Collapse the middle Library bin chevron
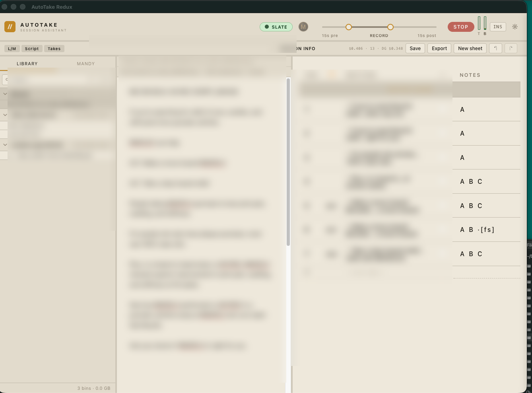532x393 pixels. coord(5,115)
